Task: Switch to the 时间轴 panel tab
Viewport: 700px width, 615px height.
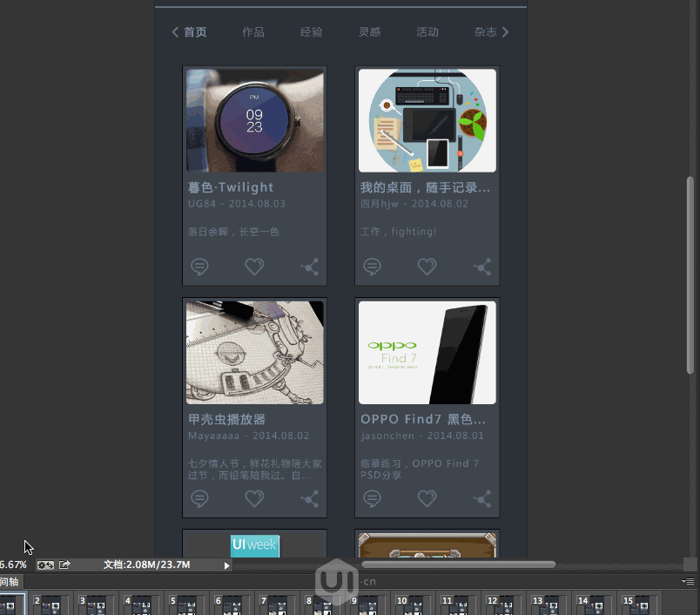Action: pos(8,582)
